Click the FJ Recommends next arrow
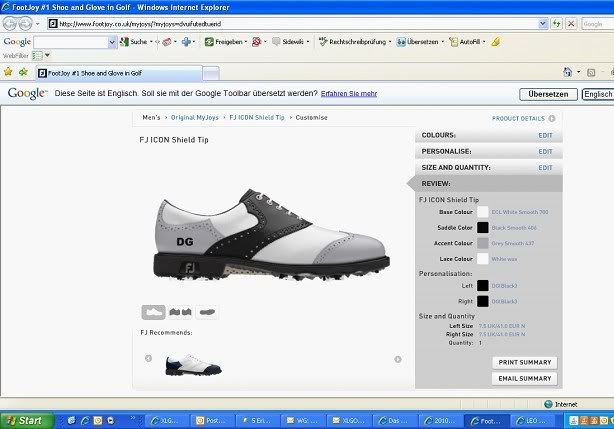This screenshot has width=614, height=429. pyautogui.click(x=398, y=359)
